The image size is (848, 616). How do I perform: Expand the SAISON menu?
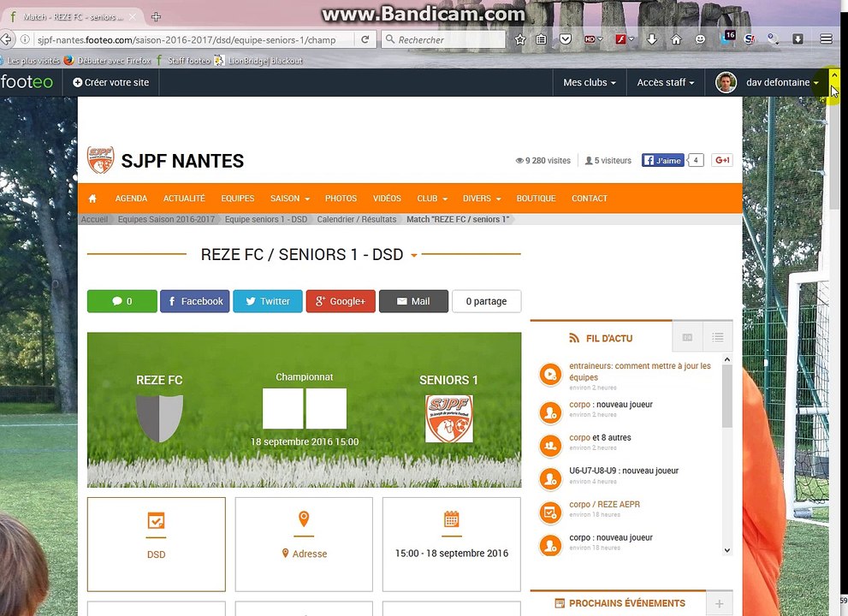pyautogui.click(x=290, y=198)
